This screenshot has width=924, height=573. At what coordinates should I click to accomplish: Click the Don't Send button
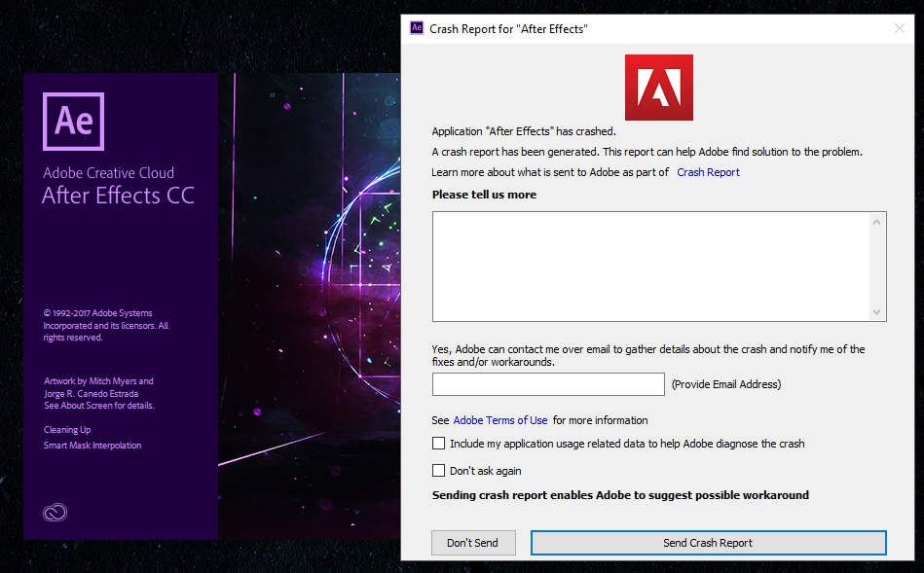473,543
